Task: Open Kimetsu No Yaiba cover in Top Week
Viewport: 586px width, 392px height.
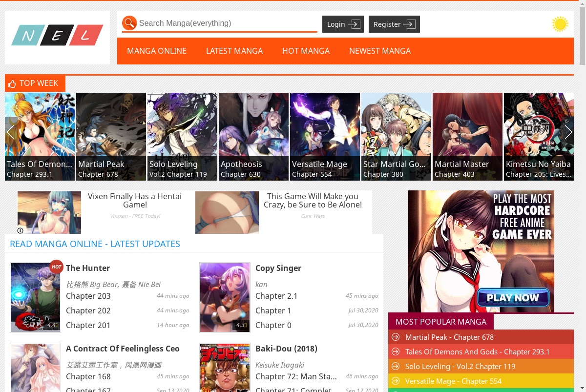Action: click(539, 137)
